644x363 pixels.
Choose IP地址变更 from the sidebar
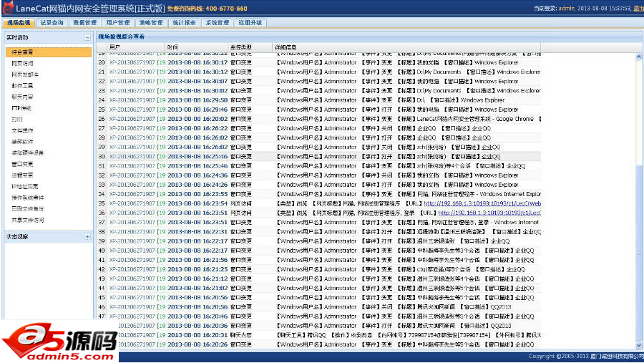(24, 186)
